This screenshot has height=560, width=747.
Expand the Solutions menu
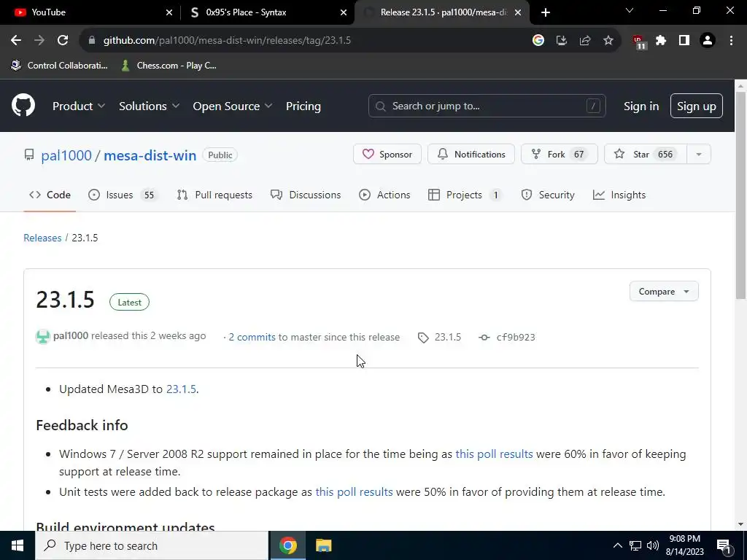(149, 106)
